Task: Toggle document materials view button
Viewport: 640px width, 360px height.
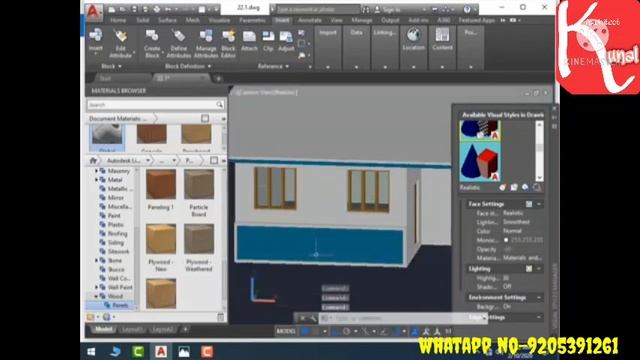Action: [x=205, y=118]
